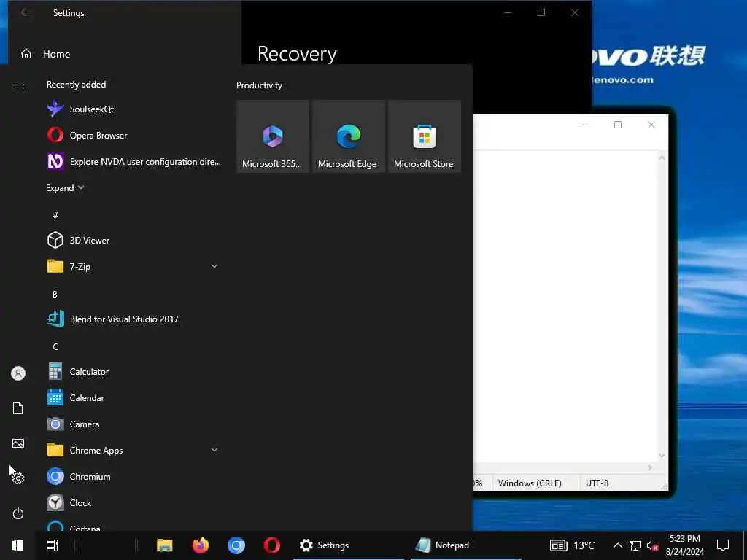Image resolution: width=747 pixels, height=560 pixels.
Task: Click Windows (CRLF) in Notepad status bar
Action: (530, 483)
